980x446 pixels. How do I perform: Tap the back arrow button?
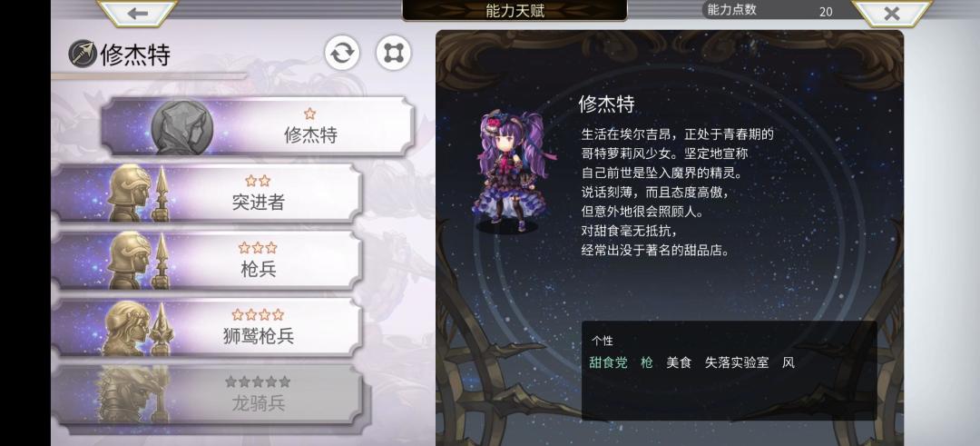[138, 13]
